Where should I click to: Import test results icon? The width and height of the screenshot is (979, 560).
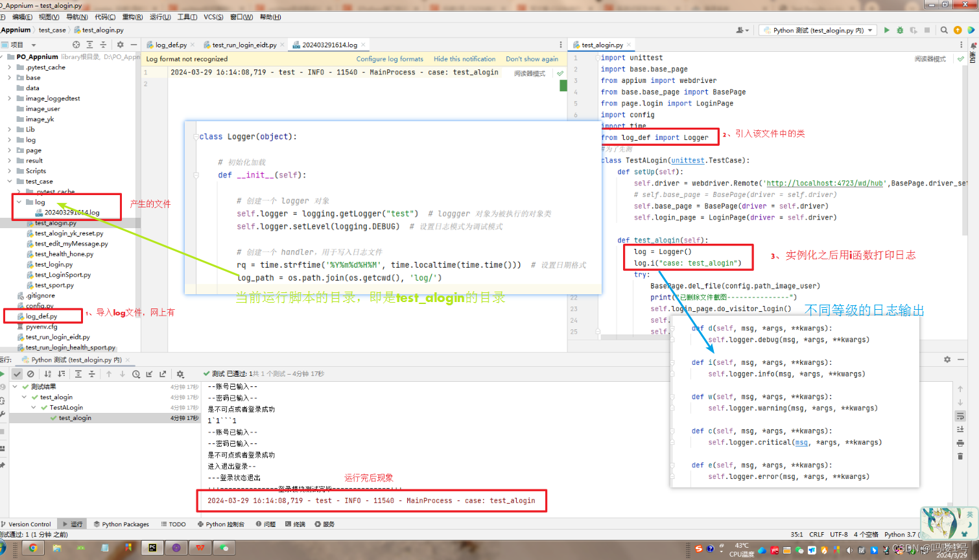click(149, 374)
